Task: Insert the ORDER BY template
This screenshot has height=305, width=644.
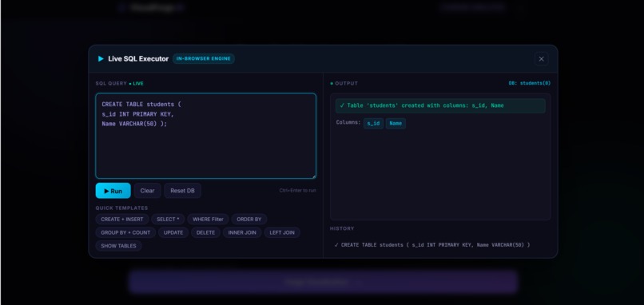Action: click(249, 220)
